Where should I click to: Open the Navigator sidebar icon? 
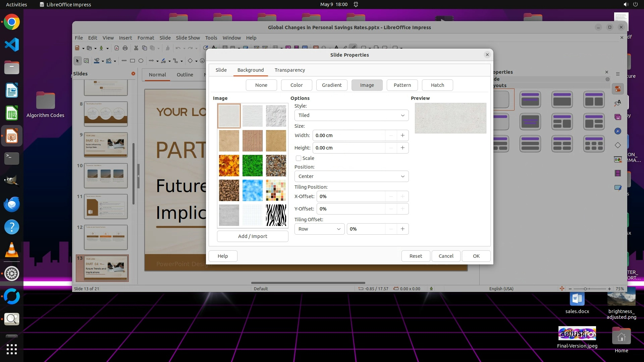(x=618, y=131)
